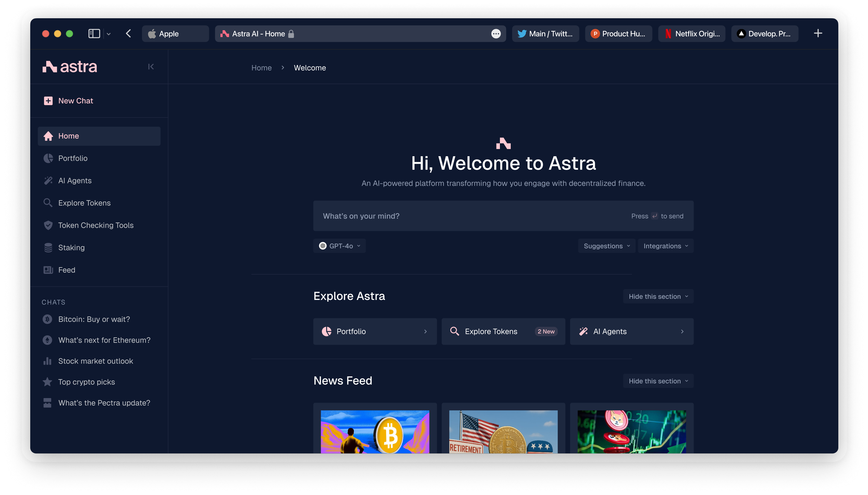Open the AI Agents card
The image size is (868, 495).
coord(631,331)
